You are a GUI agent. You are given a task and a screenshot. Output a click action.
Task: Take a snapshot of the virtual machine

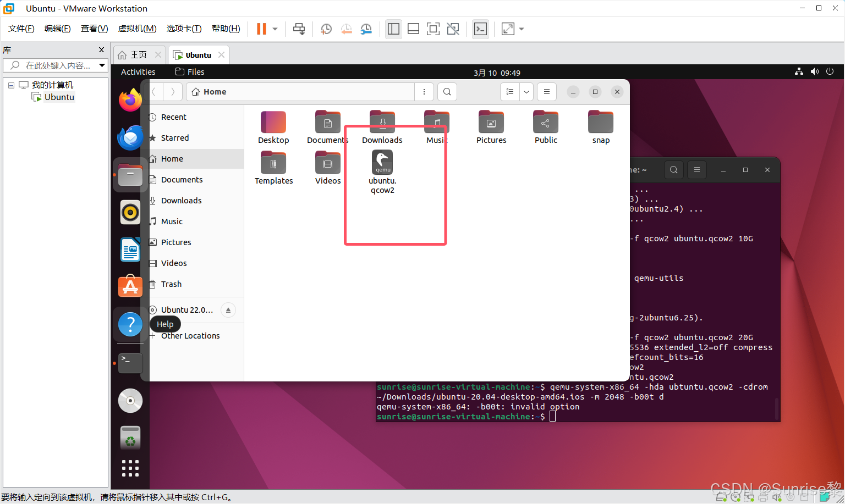click(x=326, y=29)
